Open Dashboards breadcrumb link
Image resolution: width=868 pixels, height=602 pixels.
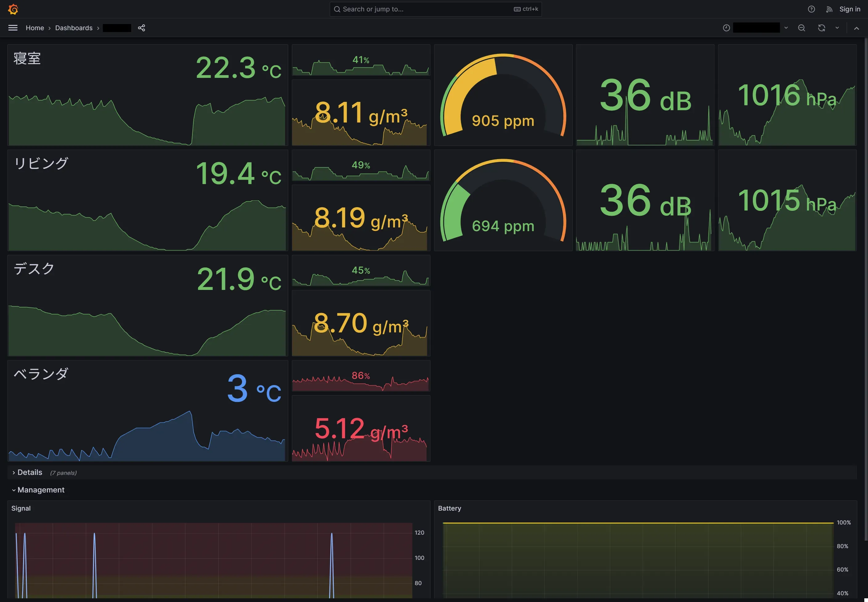pyautogui.click(x=74, y=28)
